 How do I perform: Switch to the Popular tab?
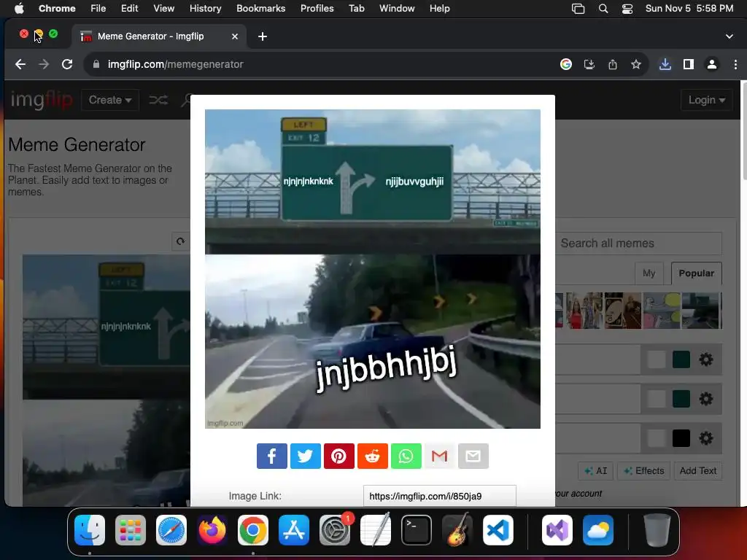[x=696, y=273]
